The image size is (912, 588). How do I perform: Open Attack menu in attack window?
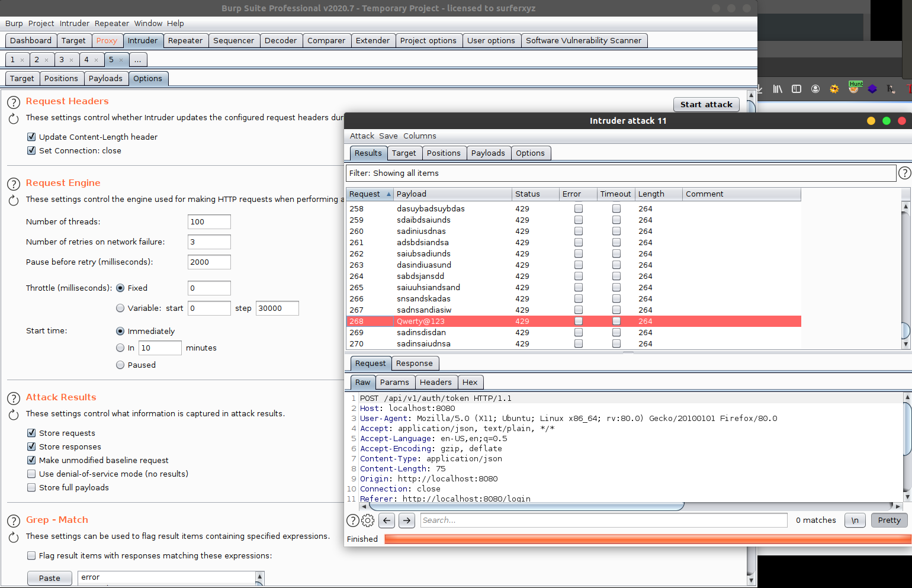[362, 136]
